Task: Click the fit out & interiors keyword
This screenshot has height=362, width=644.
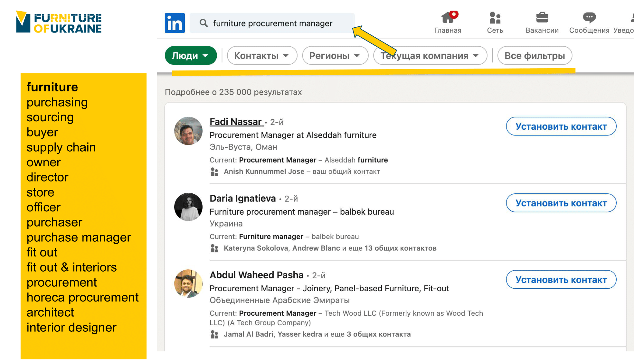Action: tap(71, 267)
